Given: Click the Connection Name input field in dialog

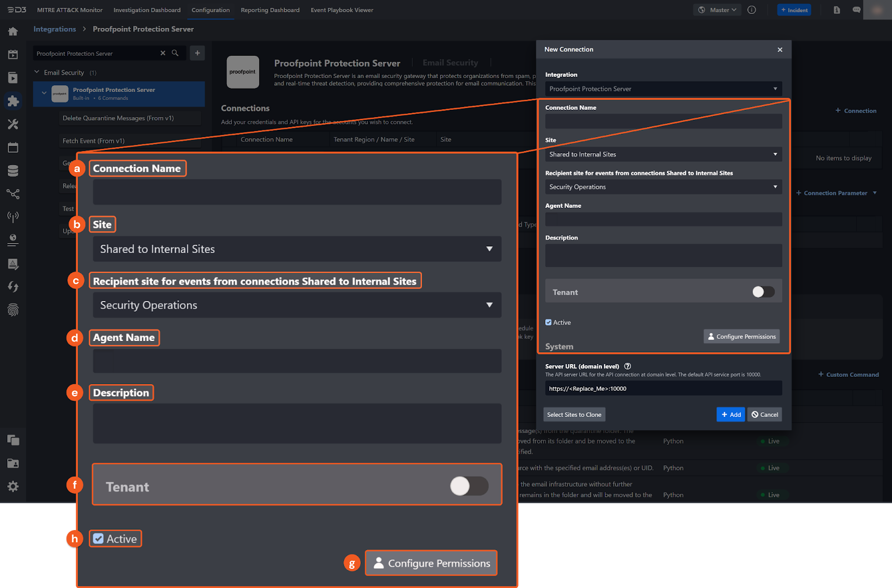Looking at the screenshot, I should pos(663,121).
